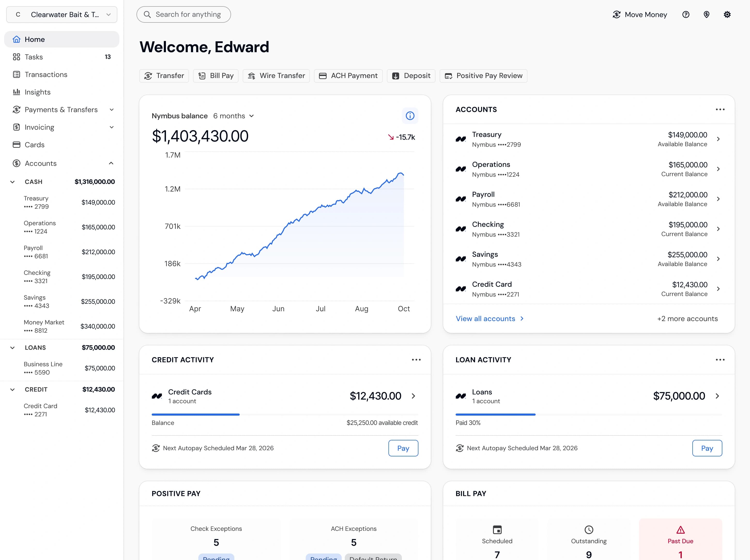Click the Bill Pay Scheduled calendar icon

point(497,530)
